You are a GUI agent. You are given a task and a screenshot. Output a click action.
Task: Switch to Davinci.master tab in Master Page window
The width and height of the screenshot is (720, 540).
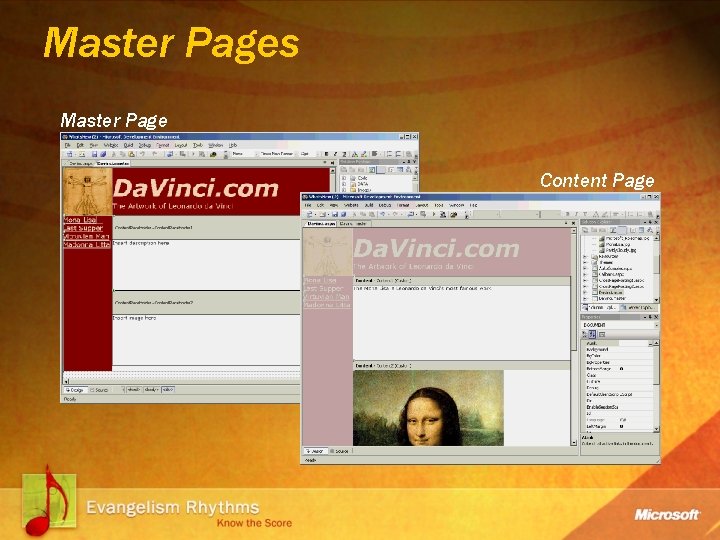[113, 163]
